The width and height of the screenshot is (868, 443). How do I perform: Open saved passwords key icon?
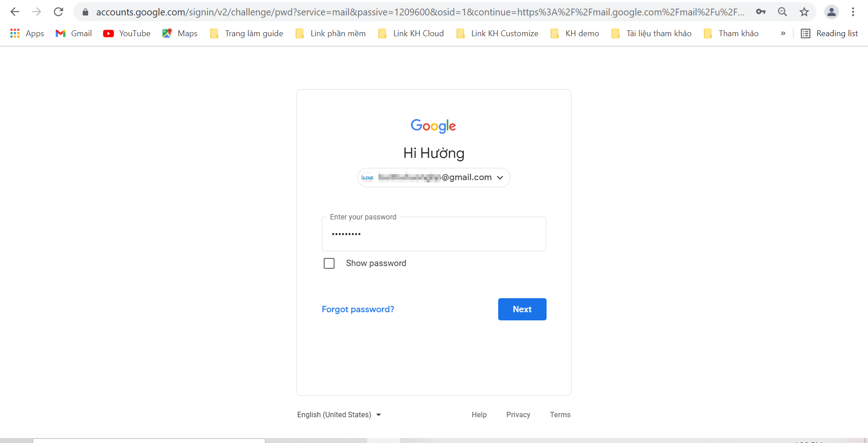point(761,12)
